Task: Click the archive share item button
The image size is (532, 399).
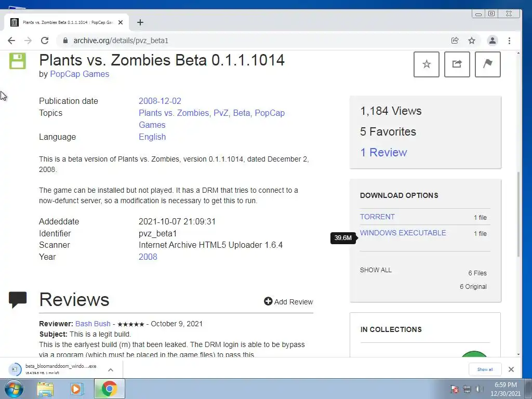Action: (457, 64)
